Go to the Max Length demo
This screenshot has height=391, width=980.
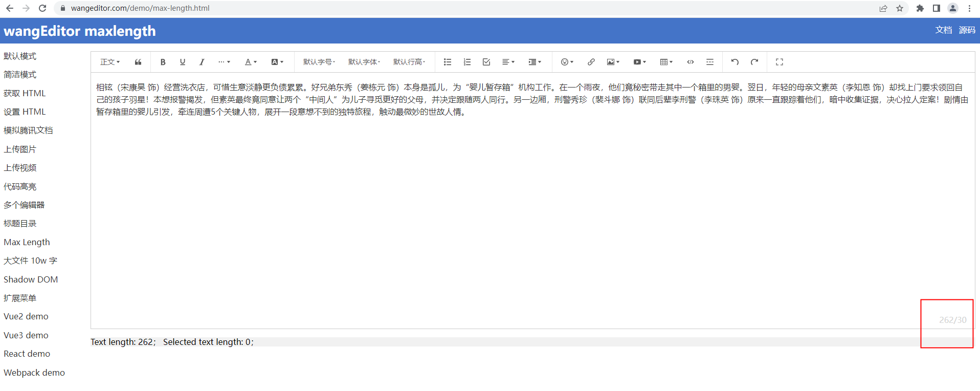point(27,242)
